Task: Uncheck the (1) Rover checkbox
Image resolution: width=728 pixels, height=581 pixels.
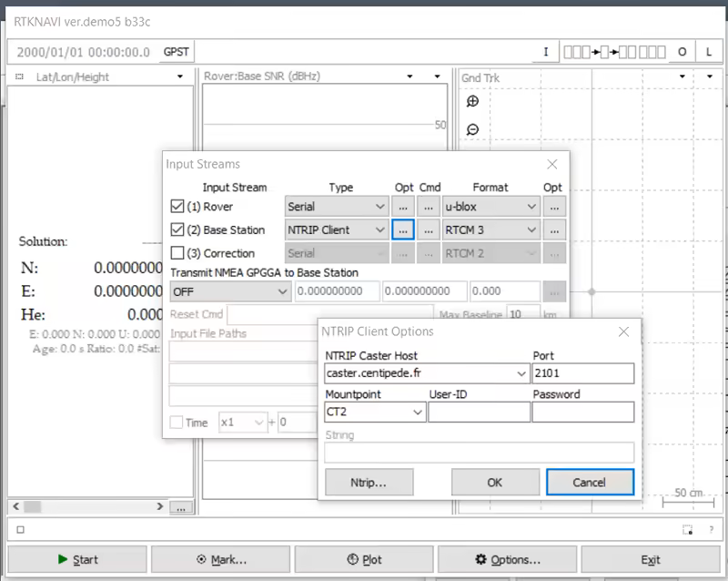Action: (x=177, y=207)
